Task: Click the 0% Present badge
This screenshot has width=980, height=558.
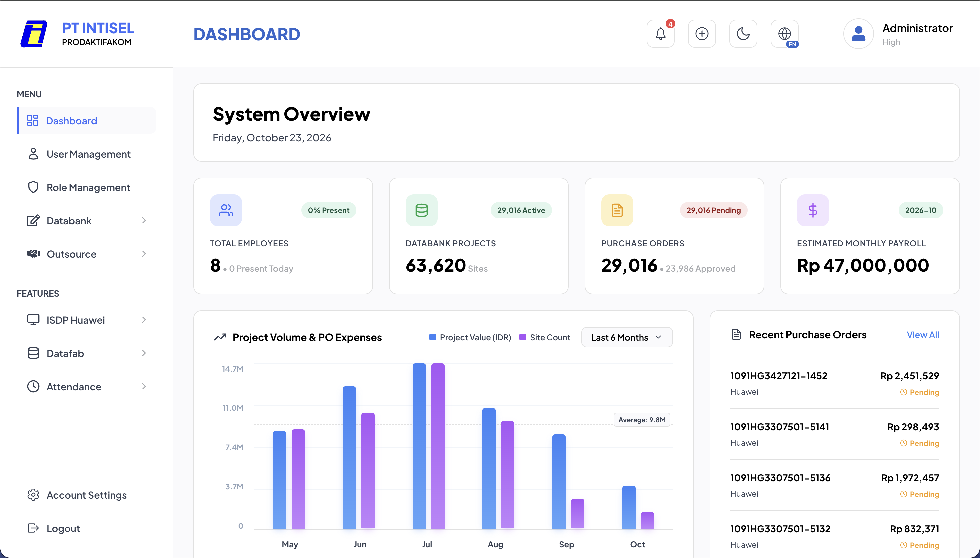Action: 328,210
